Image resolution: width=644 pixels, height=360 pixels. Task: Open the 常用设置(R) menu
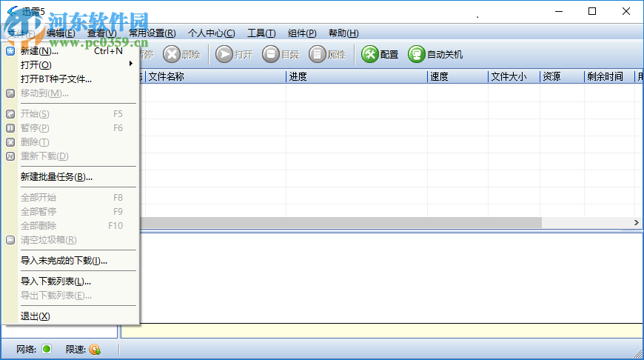pyautogui.click(x=152, y=33)
